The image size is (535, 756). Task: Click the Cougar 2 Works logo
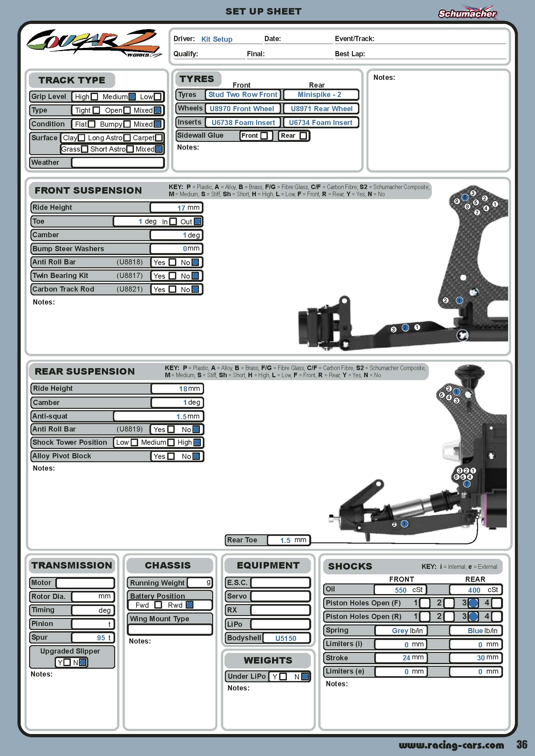(x=94, y=43)
